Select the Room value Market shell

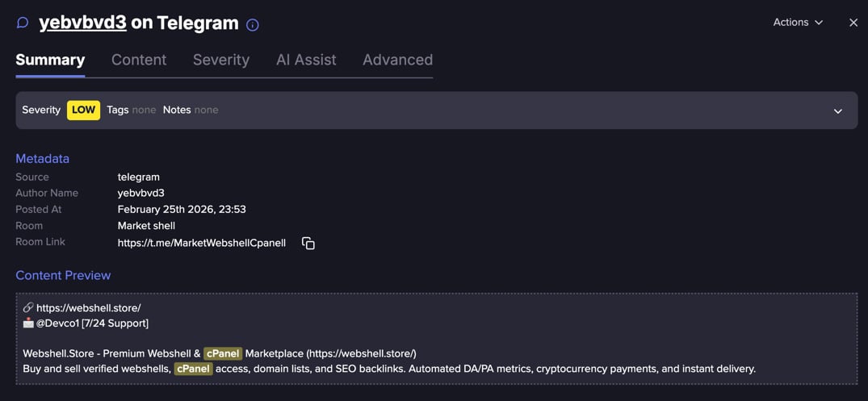tap(146, 225)
